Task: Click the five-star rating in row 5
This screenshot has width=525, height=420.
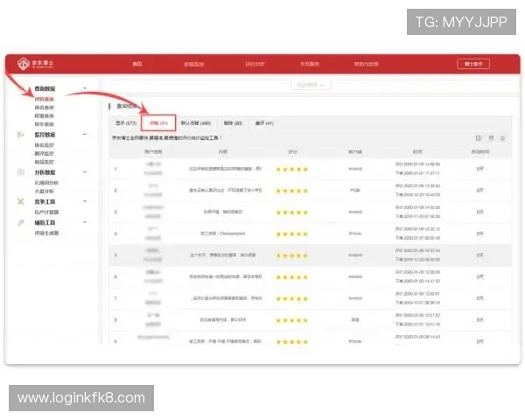Action: [x=292, y=255]
